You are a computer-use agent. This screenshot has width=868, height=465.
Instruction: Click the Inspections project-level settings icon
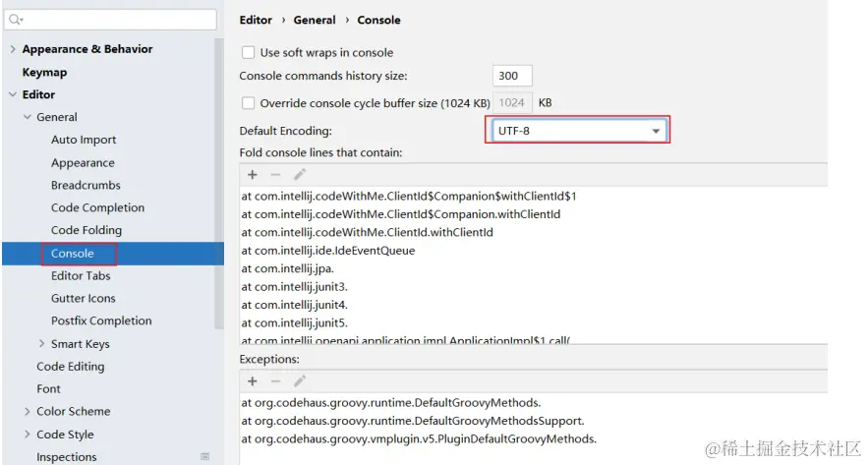204,457
